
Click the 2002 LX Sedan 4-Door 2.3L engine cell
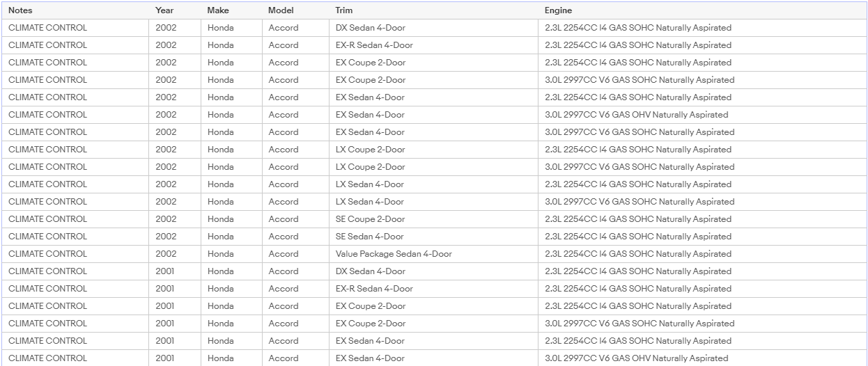point(702,184)
